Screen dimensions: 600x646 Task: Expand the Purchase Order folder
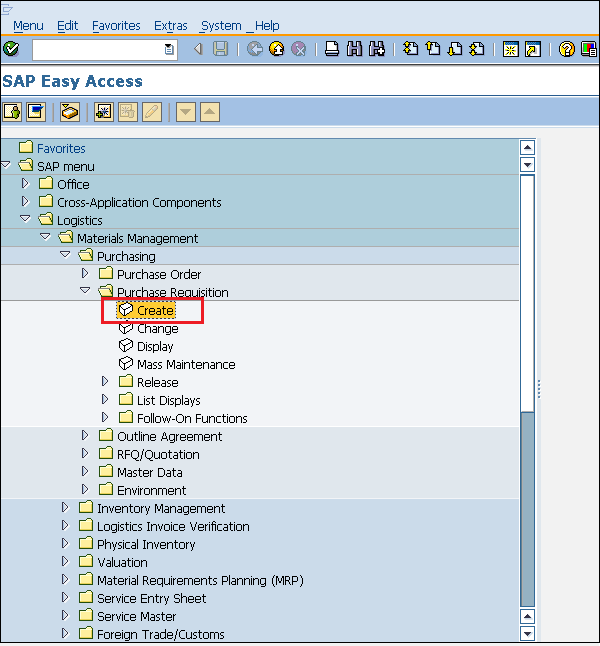click(85, 273)
